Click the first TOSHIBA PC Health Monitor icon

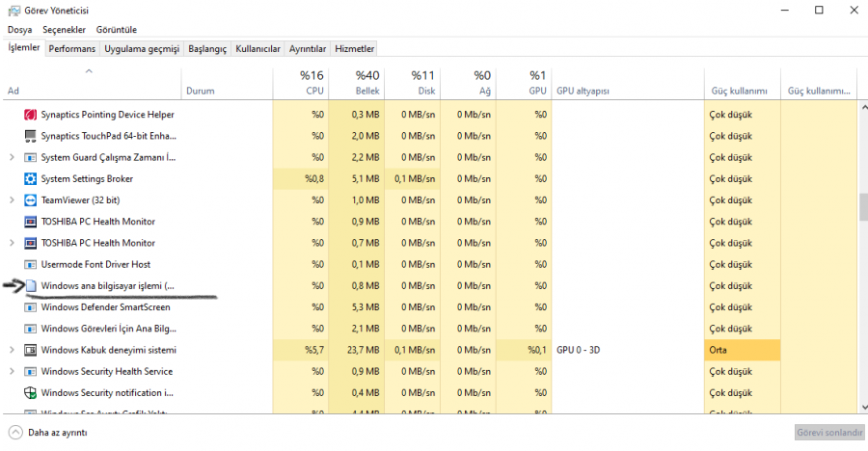31,222
